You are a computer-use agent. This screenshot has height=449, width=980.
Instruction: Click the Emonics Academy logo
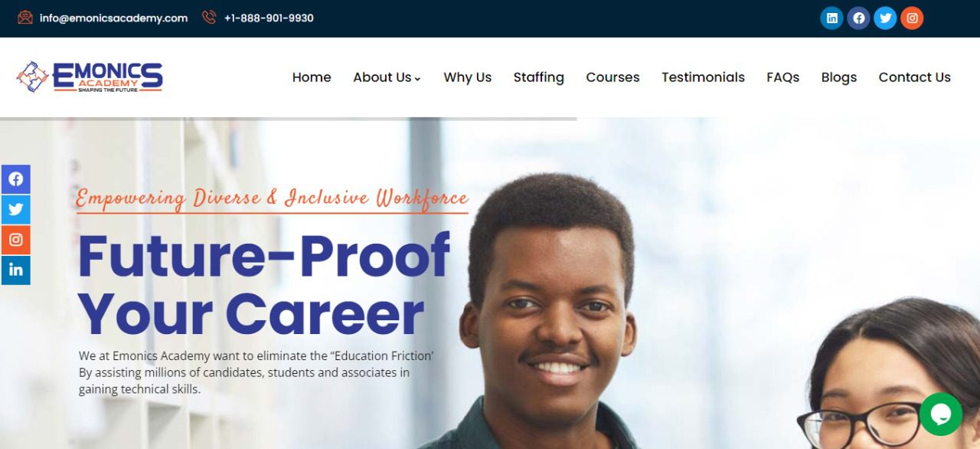click(90, 77)
